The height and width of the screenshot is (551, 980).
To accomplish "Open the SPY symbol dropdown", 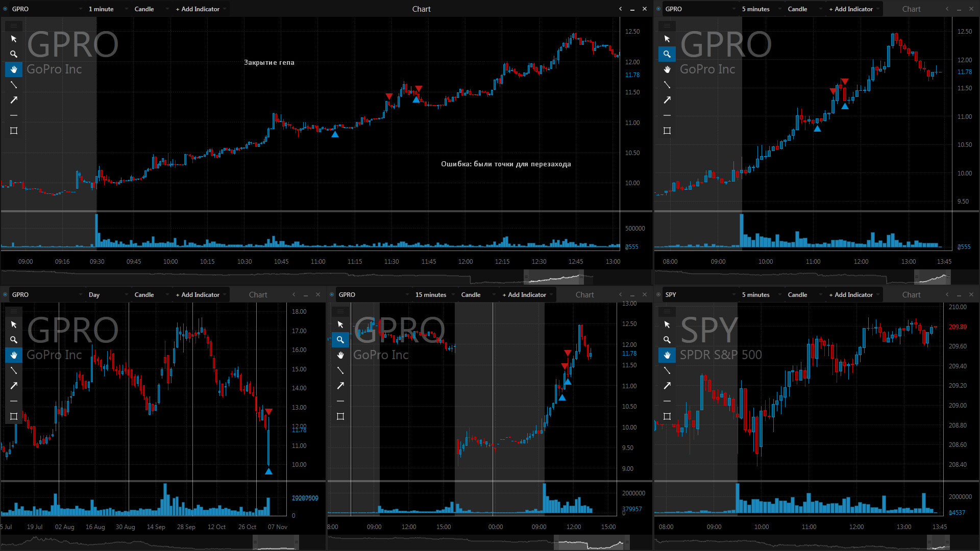I will (700, 295).
